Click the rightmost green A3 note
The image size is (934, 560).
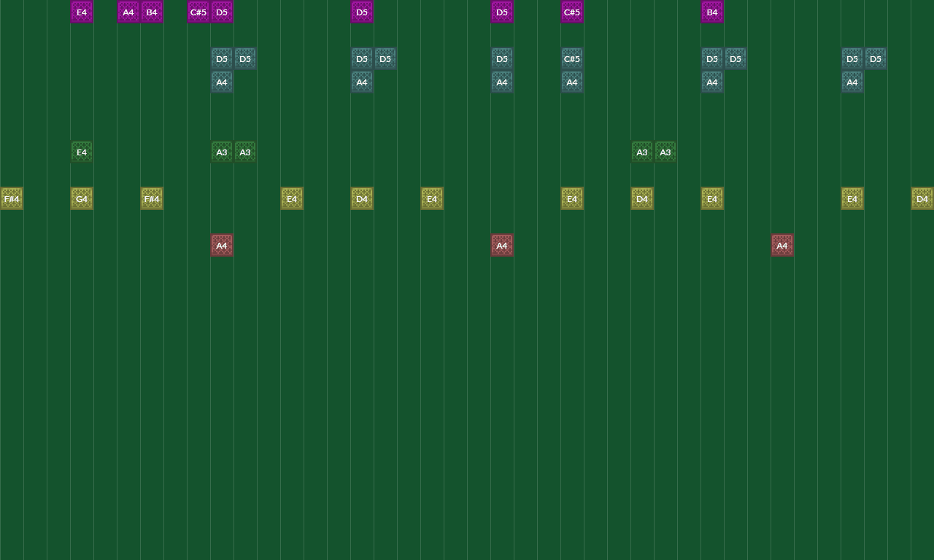pyautogui.click(x=665, y=152)
